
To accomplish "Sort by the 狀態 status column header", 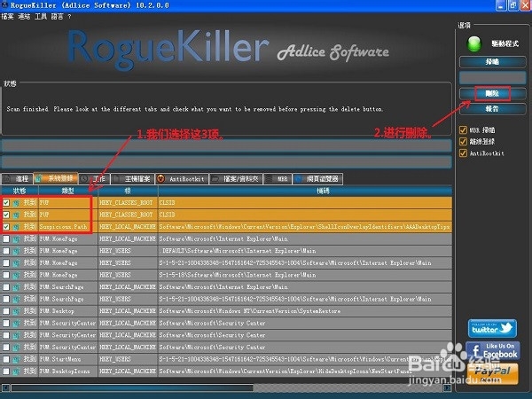I will pyautogui.click(x=20, y=191).
